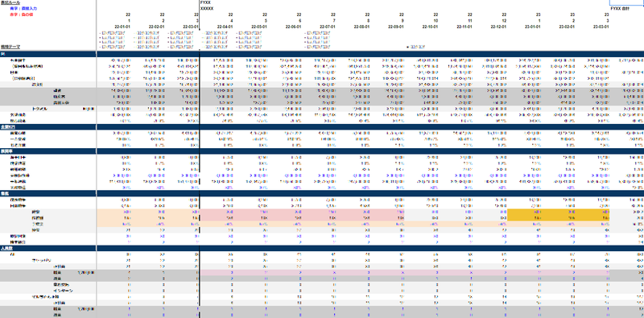
Task: Select the 22-05-01 date header cell
Action: point(258,27)
